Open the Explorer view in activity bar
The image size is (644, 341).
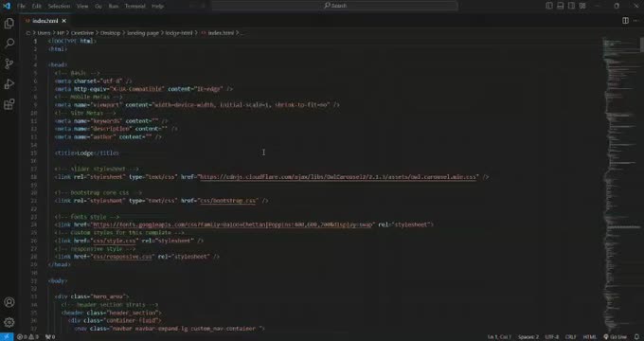[9, 24]
